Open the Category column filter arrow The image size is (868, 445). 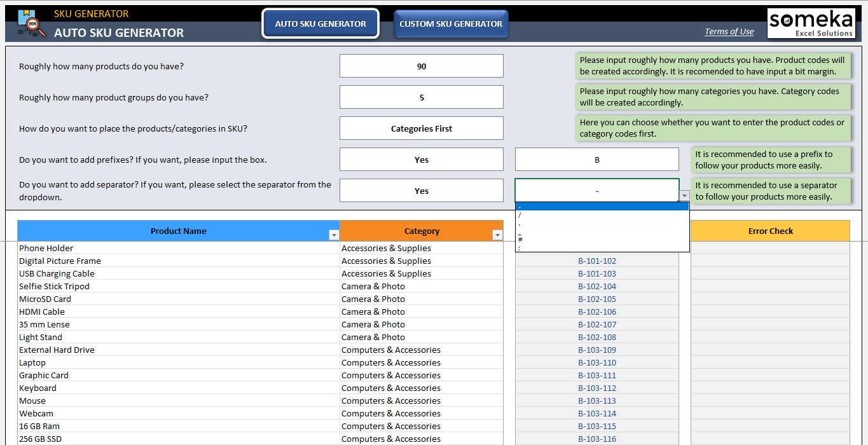(x=497, y=235)
